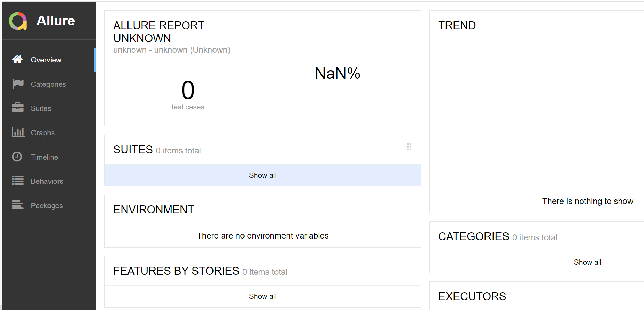Show all in Features by Stories

263,296
